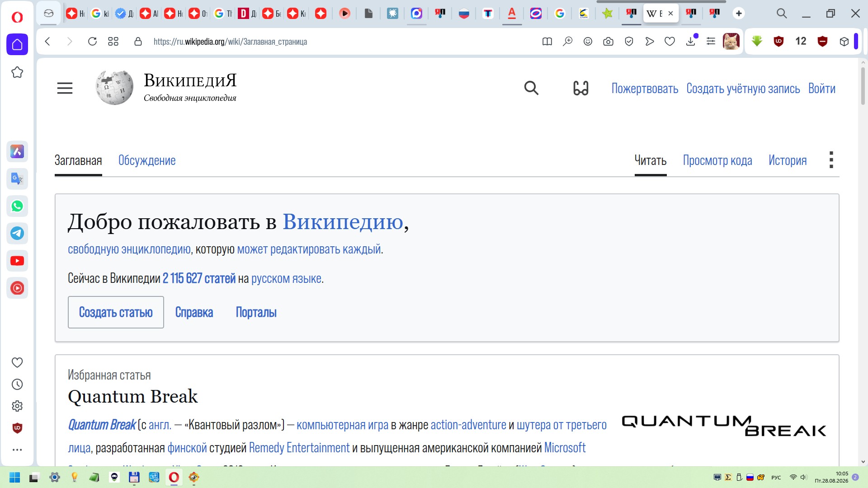
Task: Click the Opera icon in the taskbar
Action: [174, 477]
